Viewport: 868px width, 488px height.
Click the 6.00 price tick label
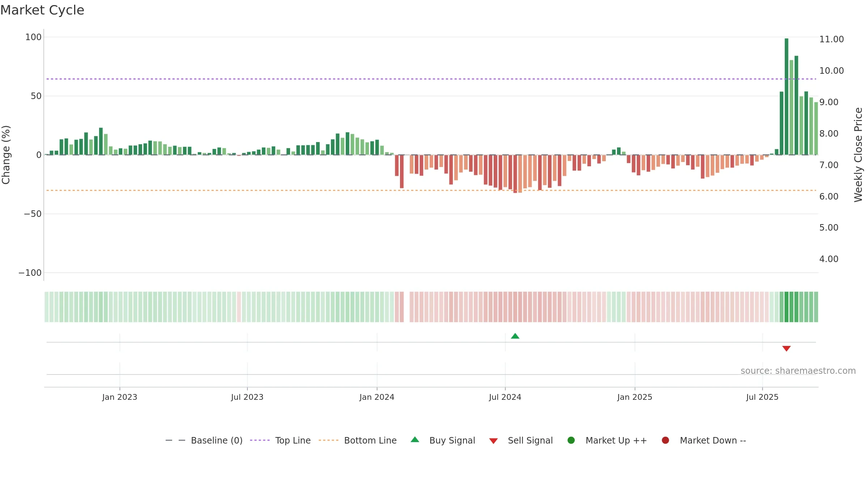(829, 196)
